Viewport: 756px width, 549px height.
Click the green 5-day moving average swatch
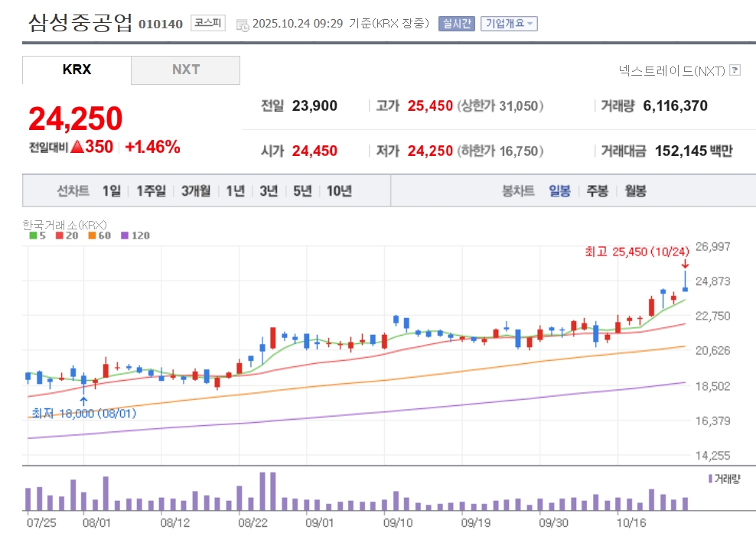coord(33,236)
